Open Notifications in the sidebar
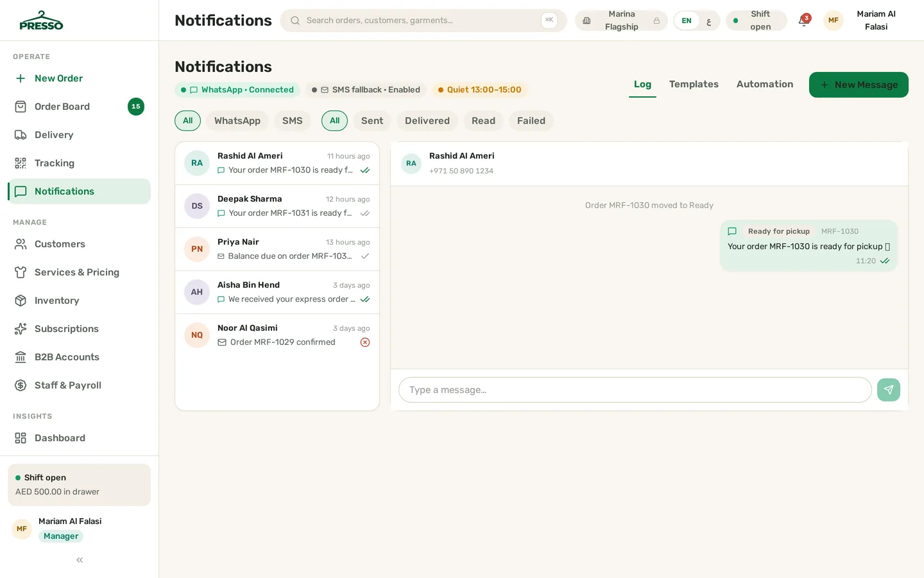This screenshot has height=578, width=924. (x=80, y=191)
